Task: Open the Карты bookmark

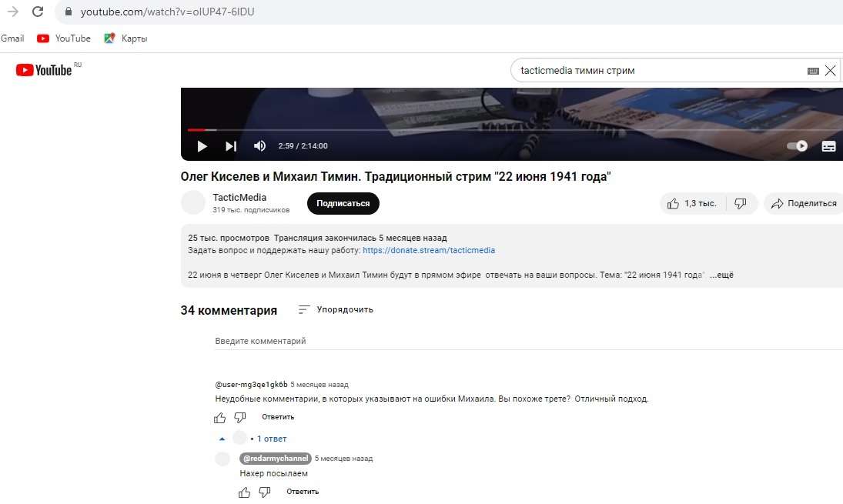Action: [x=125, y=38]
